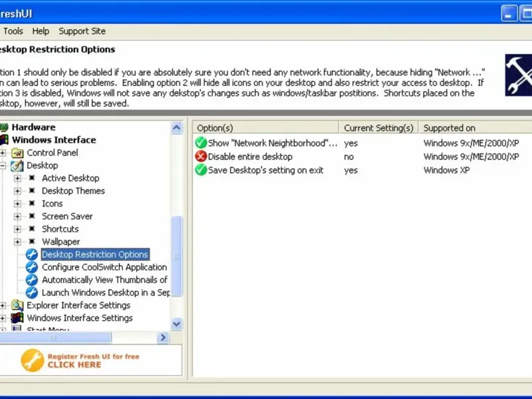532x399 pixels.
Task: Select Launch Windows Desktop in a Sep item
Action: (106, 293)
